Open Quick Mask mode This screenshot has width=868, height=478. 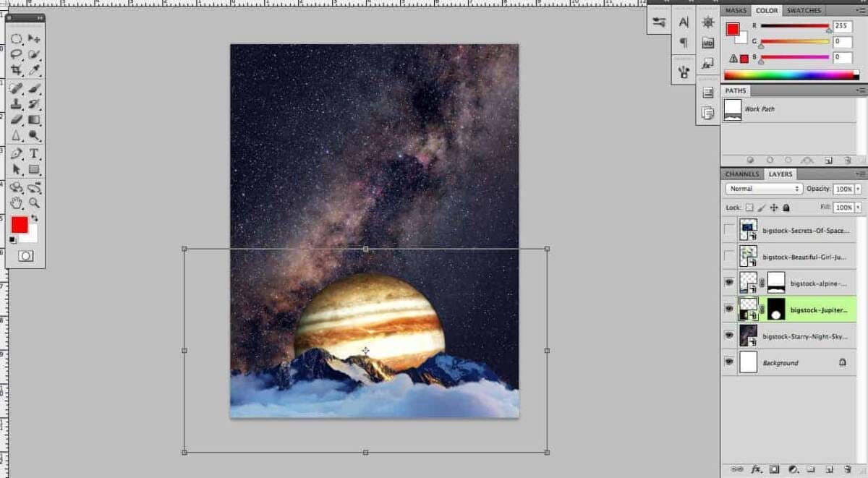click(x=25, y=255)
